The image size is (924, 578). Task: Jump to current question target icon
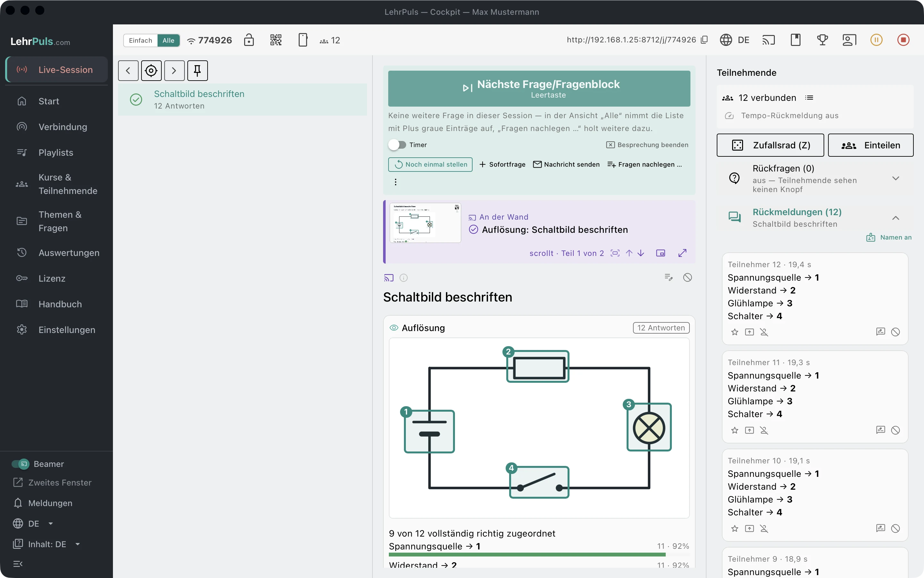pyautogui.click(x=151, y=70)
